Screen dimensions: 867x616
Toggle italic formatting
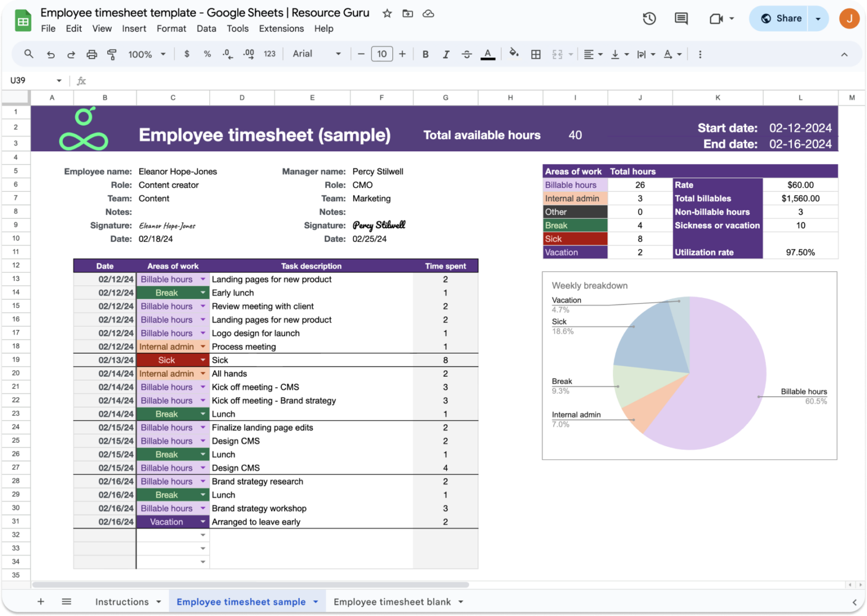click(x=446, y=54)
